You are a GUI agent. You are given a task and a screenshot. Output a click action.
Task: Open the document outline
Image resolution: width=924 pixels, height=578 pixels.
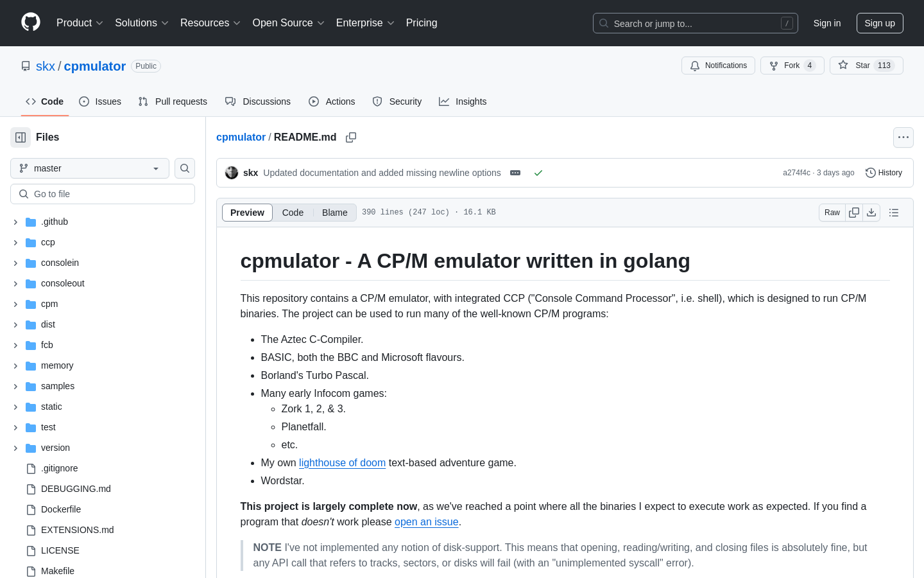pos(894,213)
